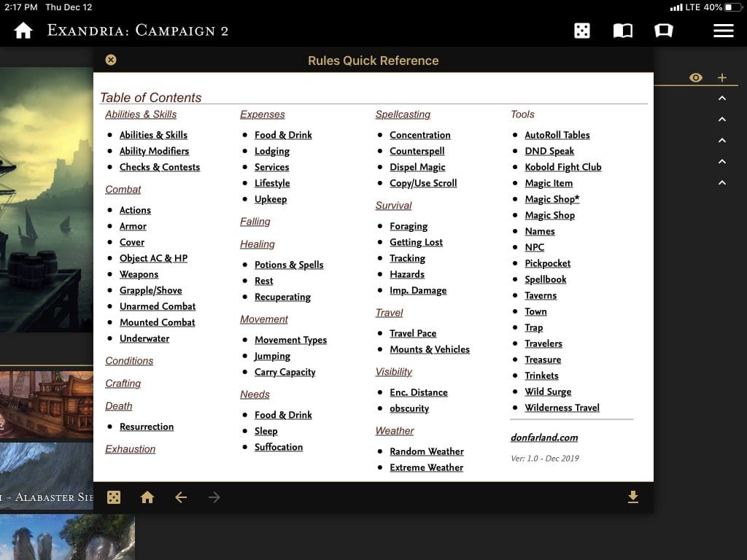Open the Lodging link

[x=272, y=151]
